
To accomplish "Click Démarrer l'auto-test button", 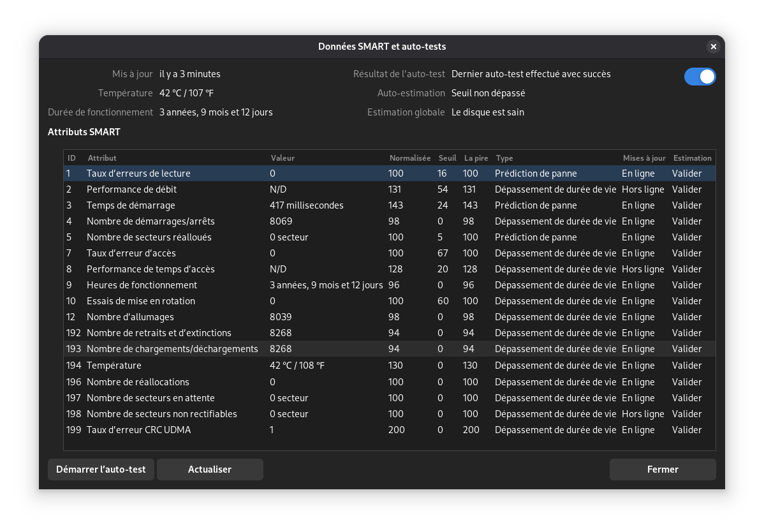I will tap(101, 469).
